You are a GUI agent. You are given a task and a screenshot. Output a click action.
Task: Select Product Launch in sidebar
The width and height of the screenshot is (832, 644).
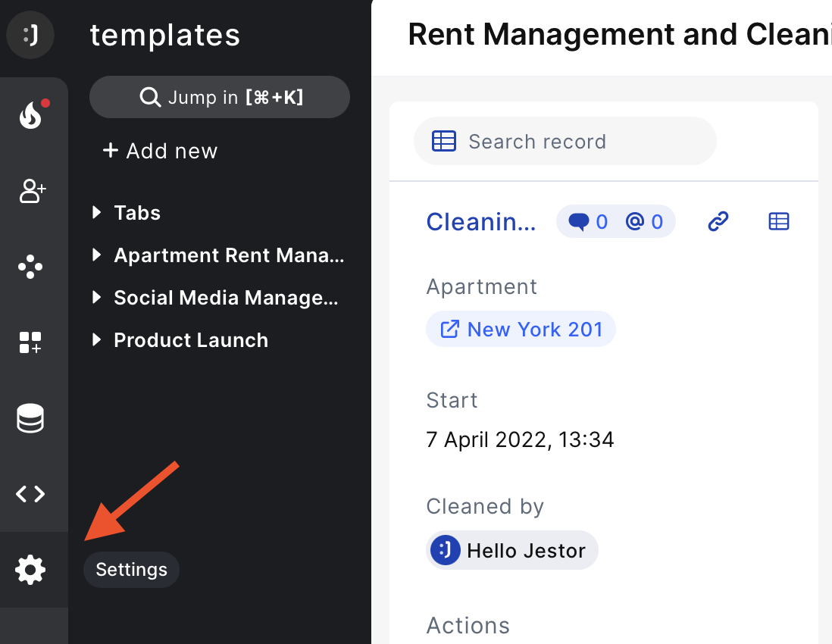[191, 340]
